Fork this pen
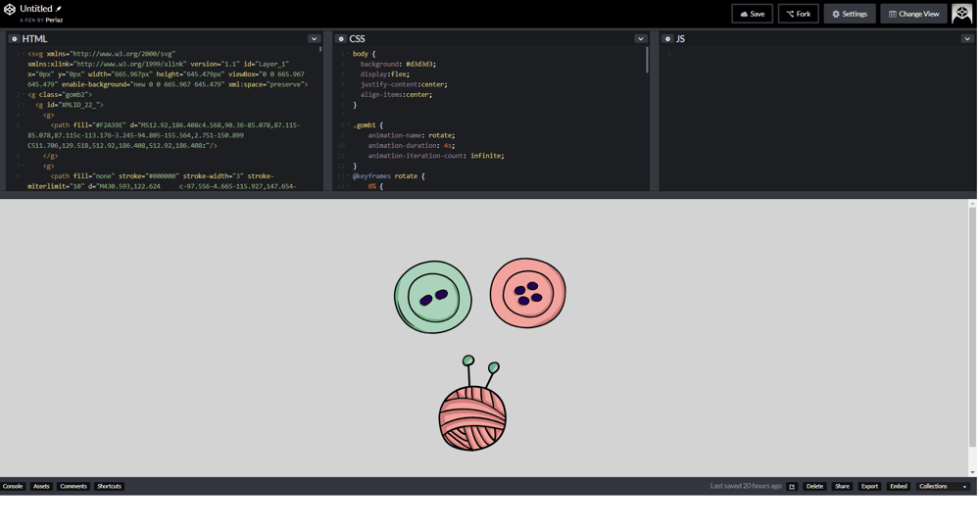The image size is (980, 530). pos(799,14)
